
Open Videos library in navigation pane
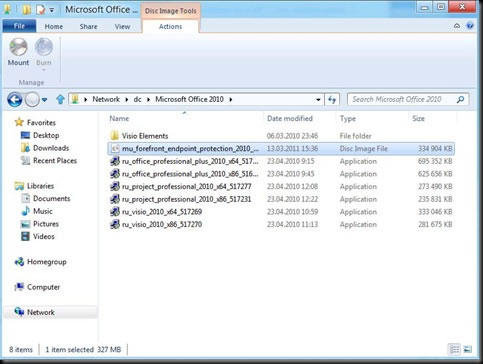tap(44, 237)
